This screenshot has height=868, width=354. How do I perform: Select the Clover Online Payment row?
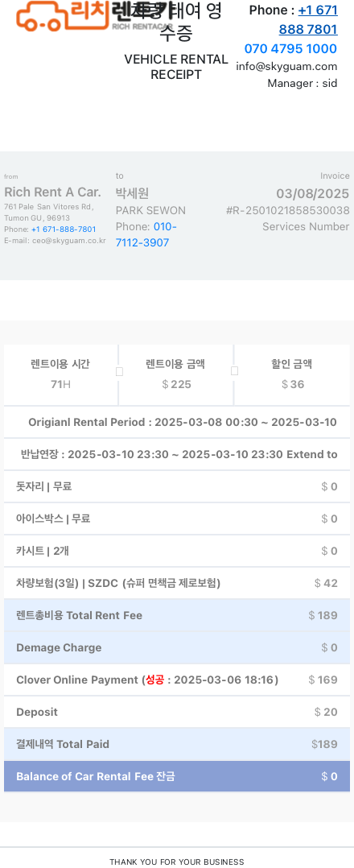pos(177,680)
